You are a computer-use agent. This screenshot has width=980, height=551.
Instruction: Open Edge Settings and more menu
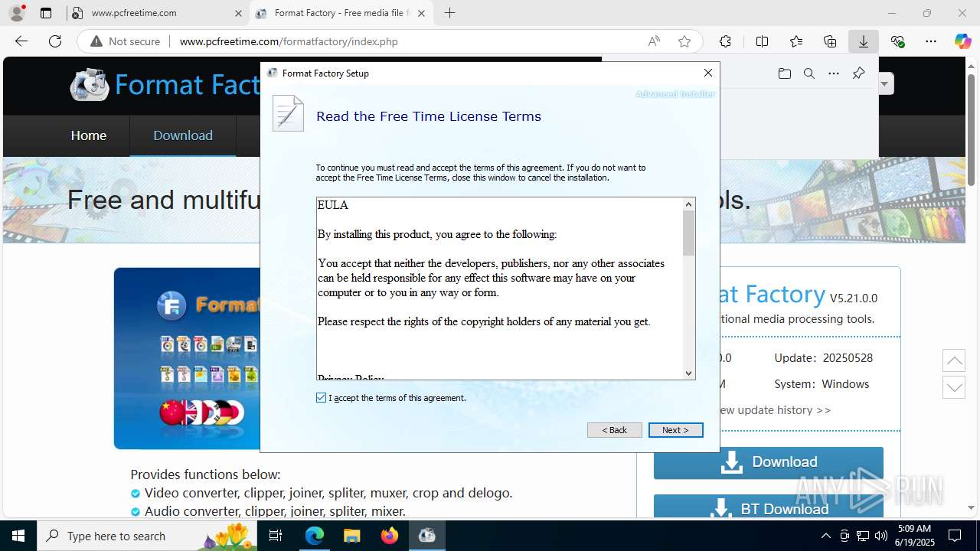(x=931, y=41)
